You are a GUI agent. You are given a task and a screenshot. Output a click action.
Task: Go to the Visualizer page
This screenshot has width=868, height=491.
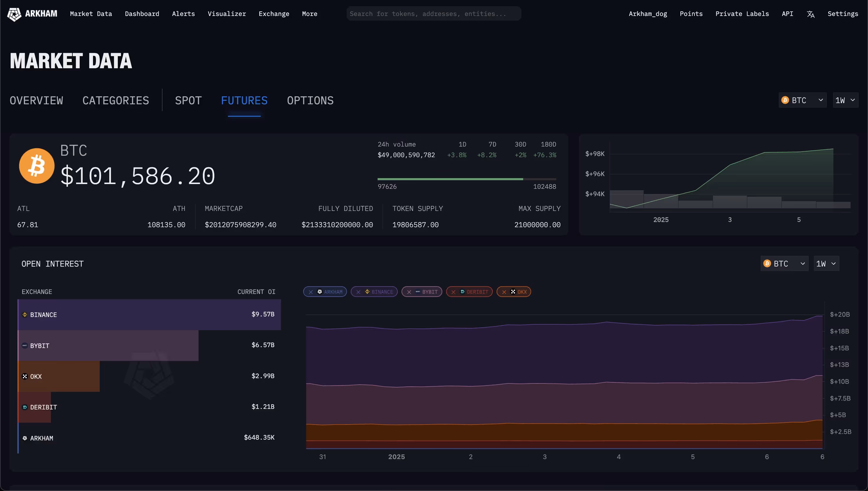point(226,14)
